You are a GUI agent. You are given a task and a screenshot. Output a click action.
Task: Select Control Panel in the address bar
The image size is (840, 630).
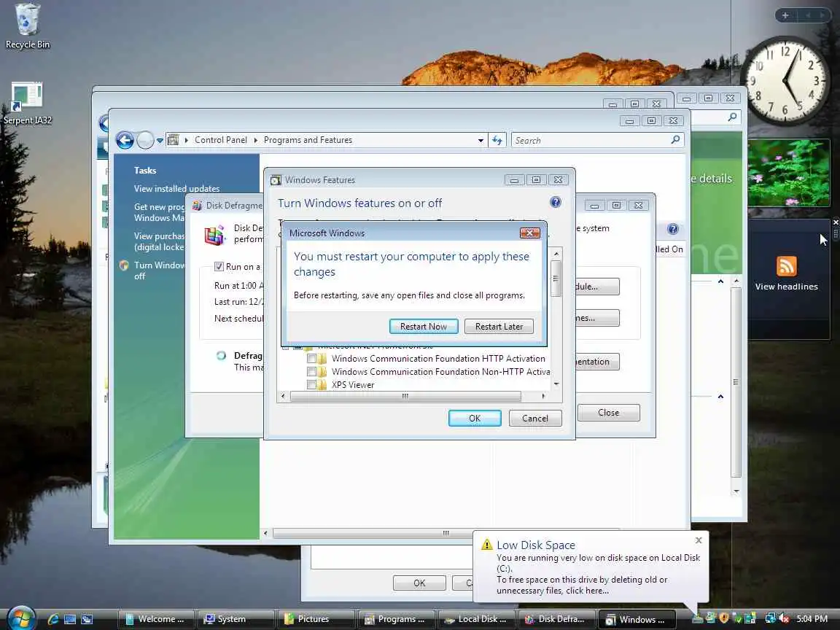click(221, 140)
